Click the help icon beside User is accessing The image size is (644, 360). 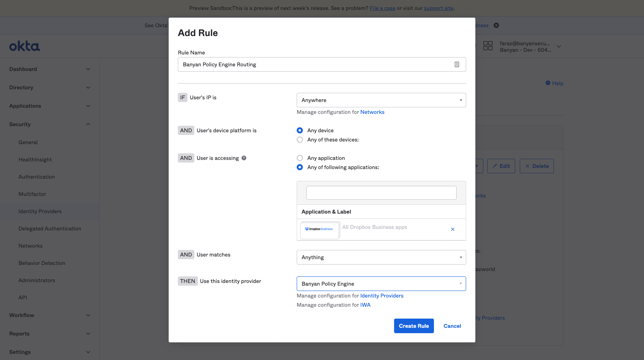coord(244,158)
